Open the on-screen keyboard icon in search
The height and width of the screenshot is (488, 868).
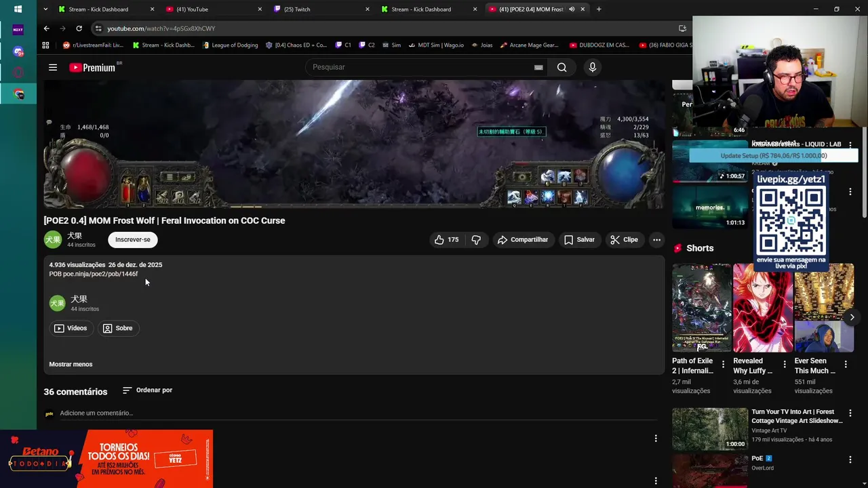538,67
